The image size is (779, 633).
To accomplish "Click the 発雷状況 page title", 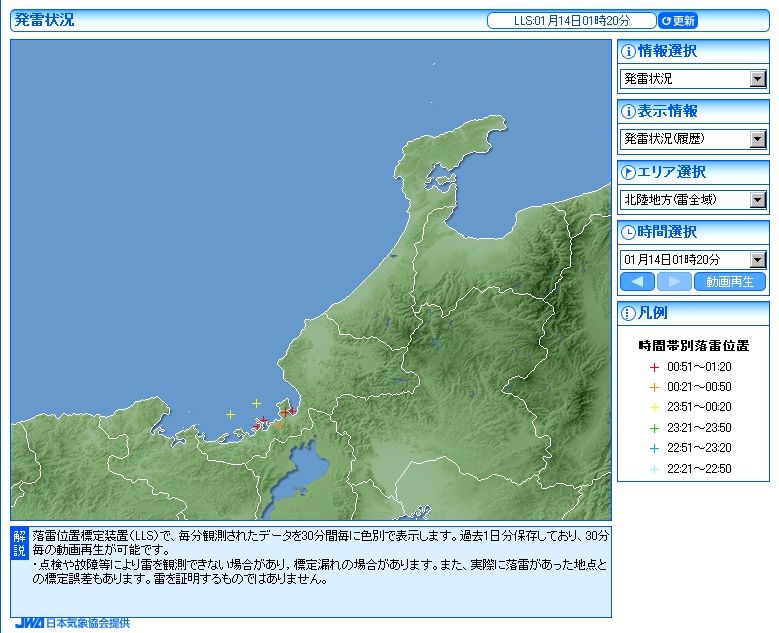I will click(x=45, y=20).
